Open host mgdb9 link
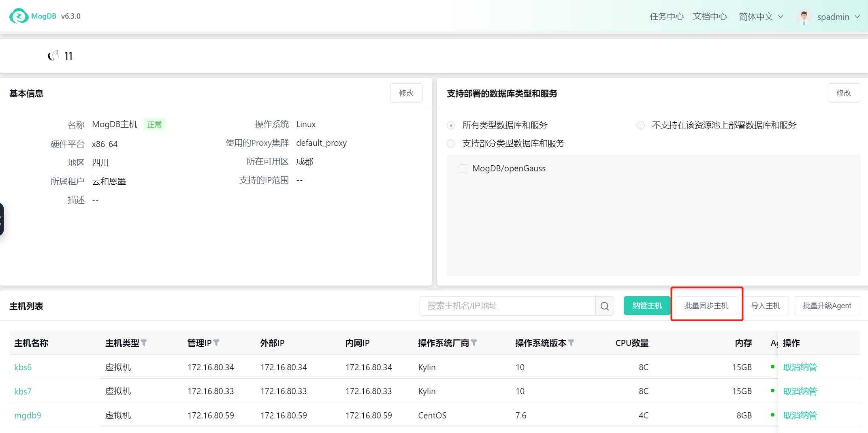The image size is (868, 433). (28, 416)
